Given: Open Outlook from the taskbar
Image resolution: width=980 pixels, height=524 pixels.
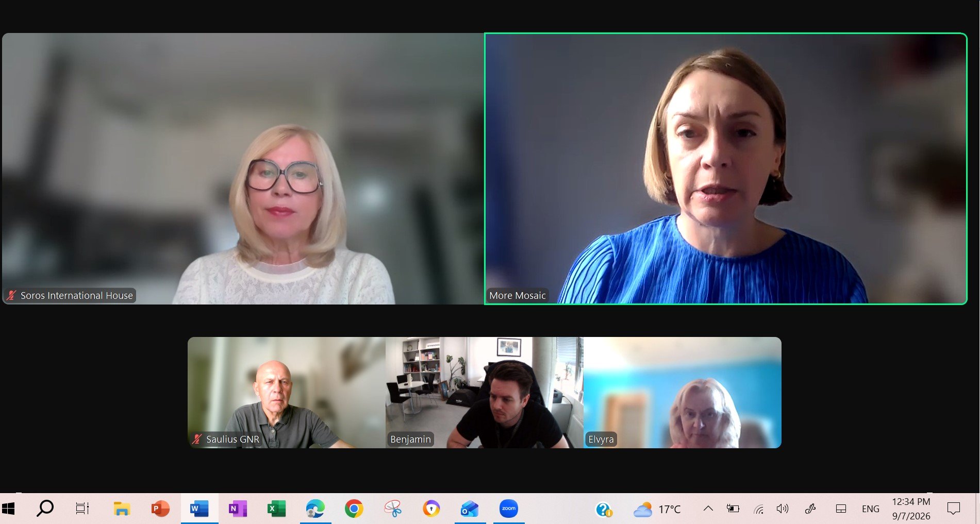Looking at the screenshot, I should (470, 509).
